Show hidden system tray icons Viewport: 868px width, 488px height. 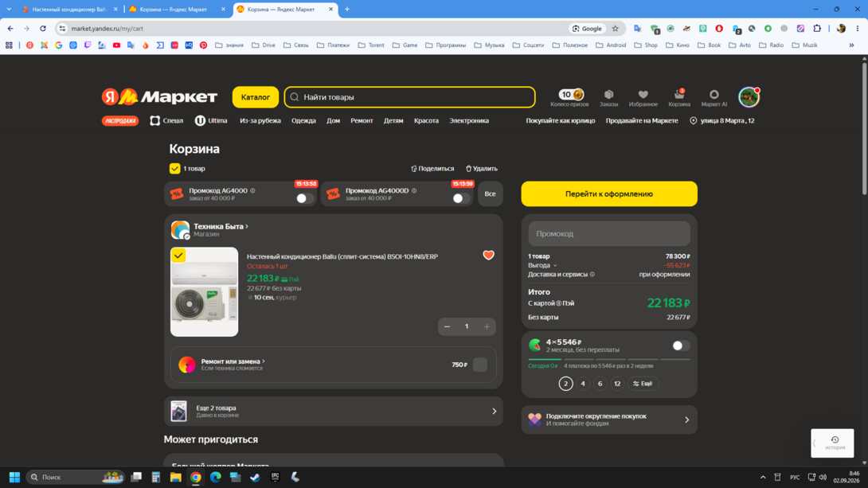pyautogui.click(x=763, y=477)
